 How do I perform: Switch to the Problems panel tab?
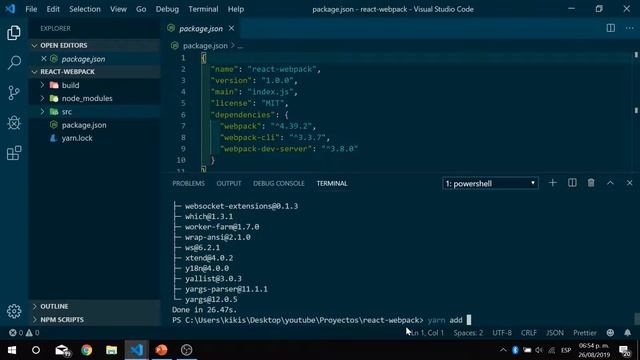click(x=188, y=183)
